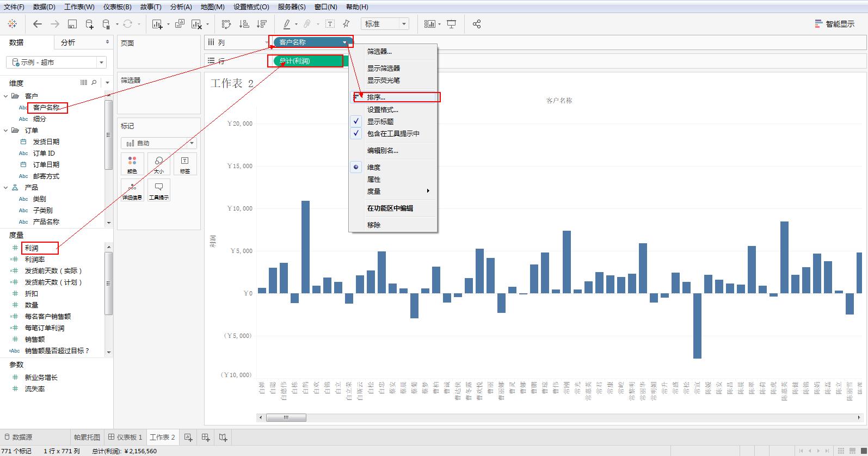Go to the 数据源 tab

click(18, 437)
